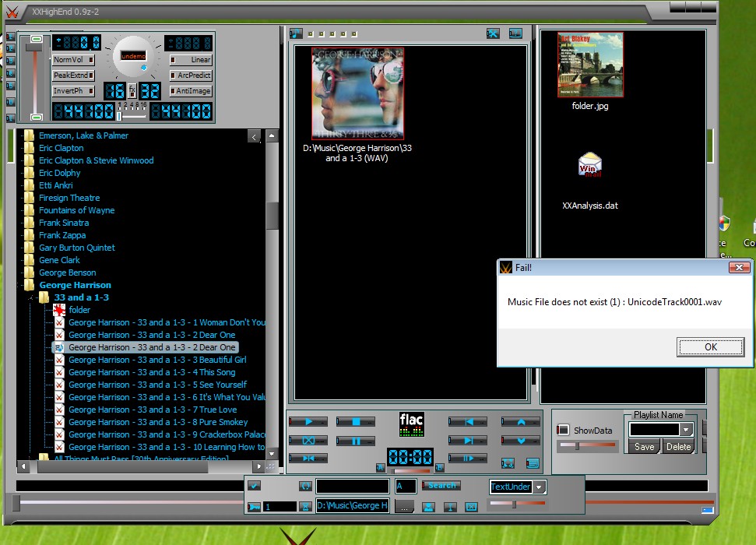Select track 4 This Song
756x545 pixels.
pyautogui.click(x=152, y=372)
